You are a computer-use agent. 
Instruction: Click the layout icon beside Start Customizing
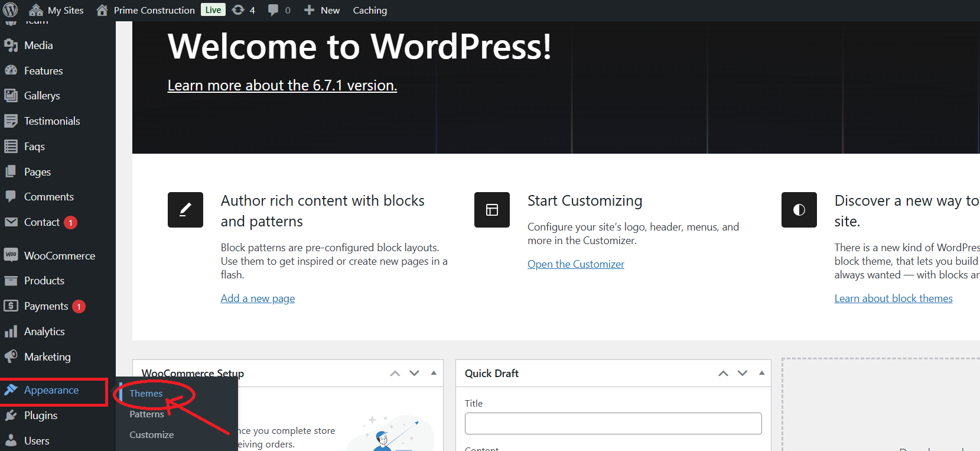click(x=491, y=210)
